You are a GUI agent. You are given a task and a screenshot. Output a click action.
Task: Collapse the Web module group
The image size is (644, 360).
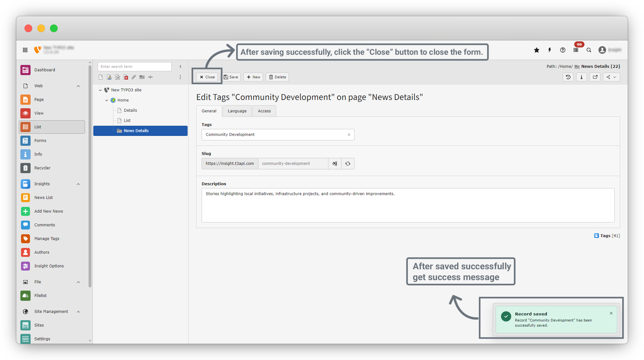(78, 86)
